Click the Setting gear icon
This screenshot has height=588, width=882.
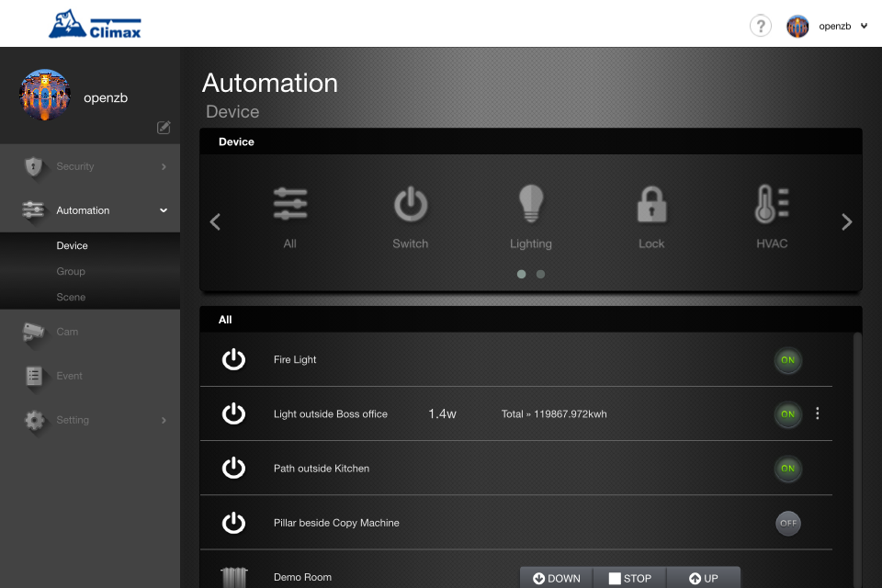point(34,420)
